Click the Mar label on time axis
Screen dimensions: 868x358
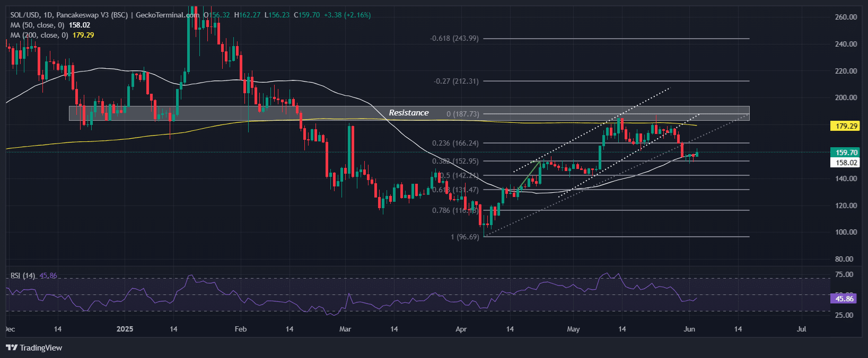pos(345,329)
